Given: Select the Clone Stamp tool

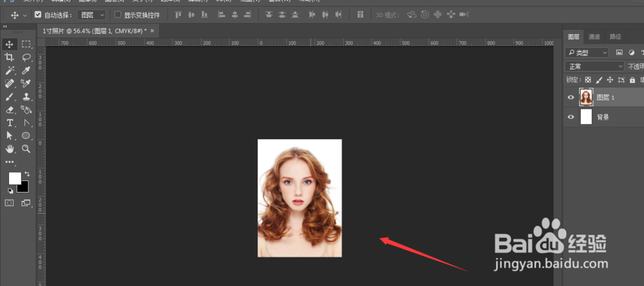Looking at the screenshot, I should point(26,97).
